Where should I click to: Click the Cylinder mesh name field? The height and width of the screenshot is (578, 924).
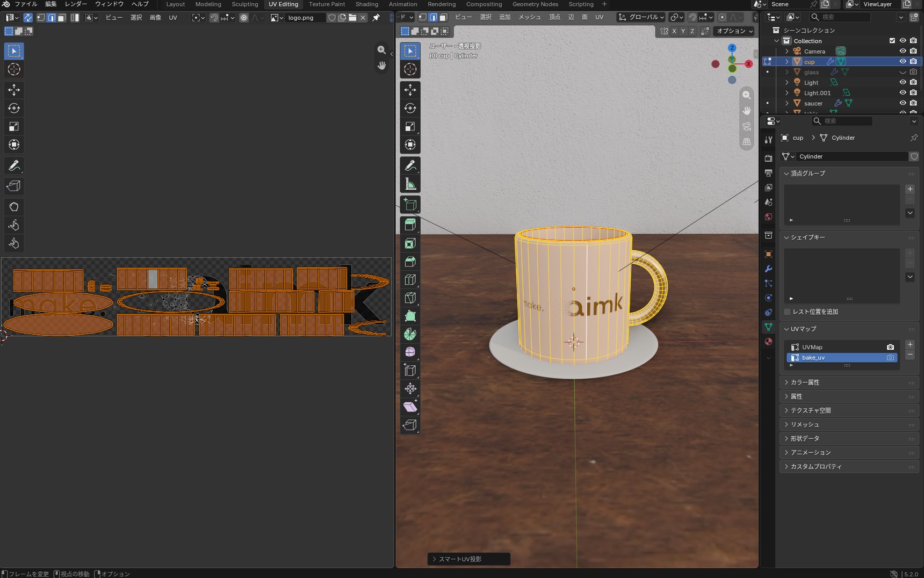pyautogui.click(x=851, y=156)
